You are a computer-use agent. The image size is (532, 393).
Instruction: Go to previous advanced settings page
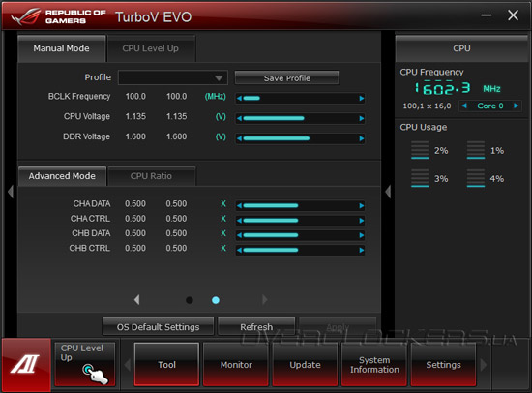(x=136, y=300)
